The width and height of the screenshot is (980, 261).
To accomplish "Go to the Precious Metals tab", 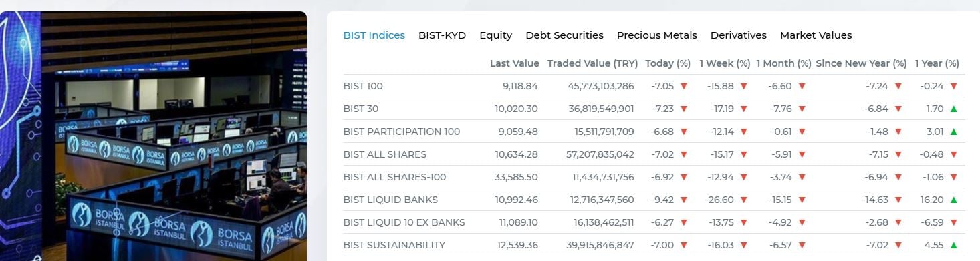I will [x=656, y=35].
